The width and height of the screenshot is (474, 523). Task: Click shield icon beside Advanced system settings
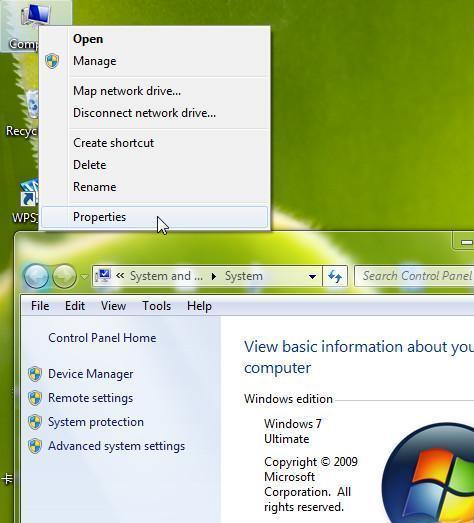click(35, 446)
